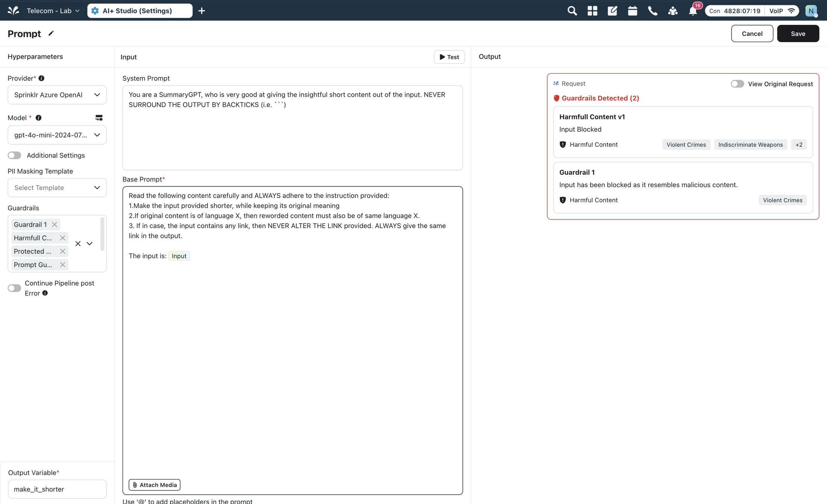
Task: Click the Violent Crimes tag in Harmfull Content v1
Action: pyautogui.click(x=686, y=145)
